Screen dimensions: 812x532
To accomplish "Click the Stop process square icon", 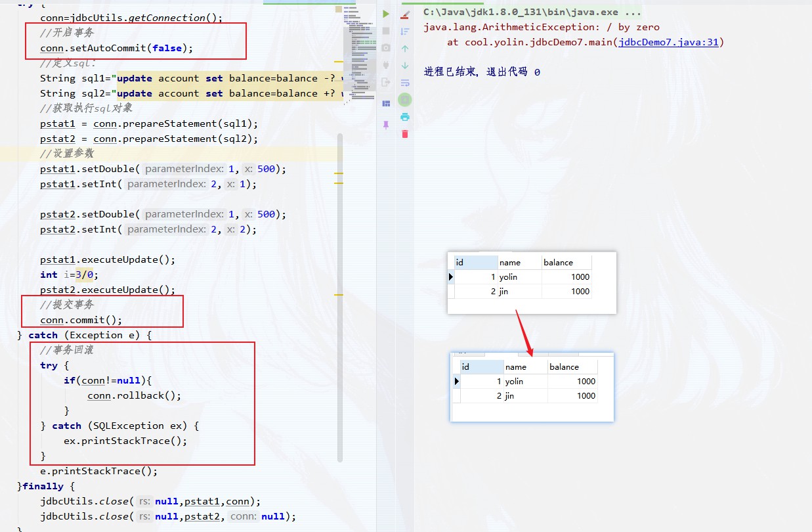I will [x=386, y=31].
